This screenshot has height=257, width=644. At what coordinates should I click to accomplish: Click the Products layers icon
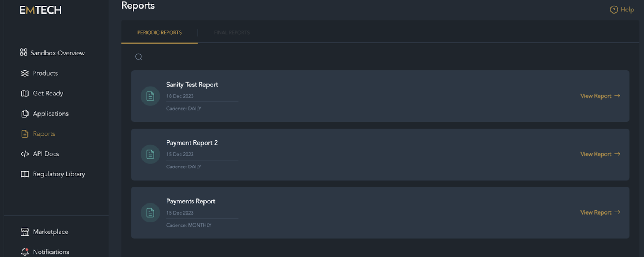point(25,73)
